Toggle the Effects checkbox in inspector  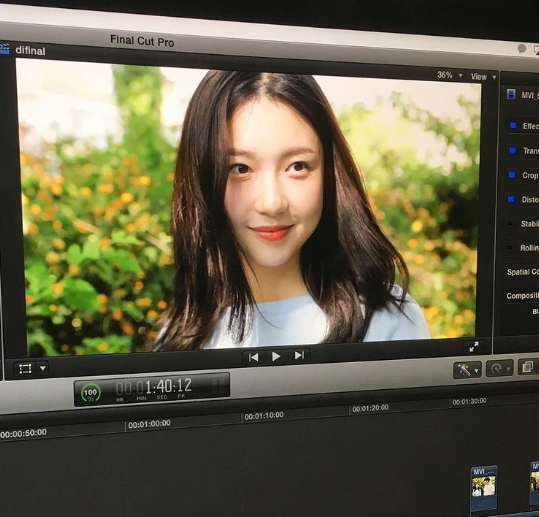point(513,125)
